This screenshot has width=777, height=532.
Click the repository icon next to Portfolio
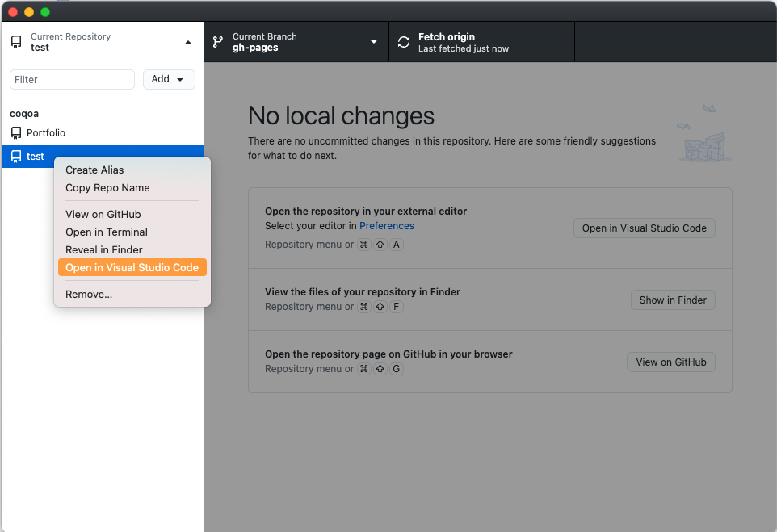16,132
